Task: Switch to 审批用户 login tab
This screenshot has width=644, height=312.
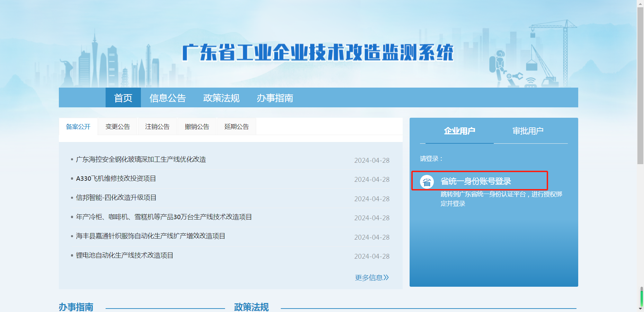Action: [528, 131]
